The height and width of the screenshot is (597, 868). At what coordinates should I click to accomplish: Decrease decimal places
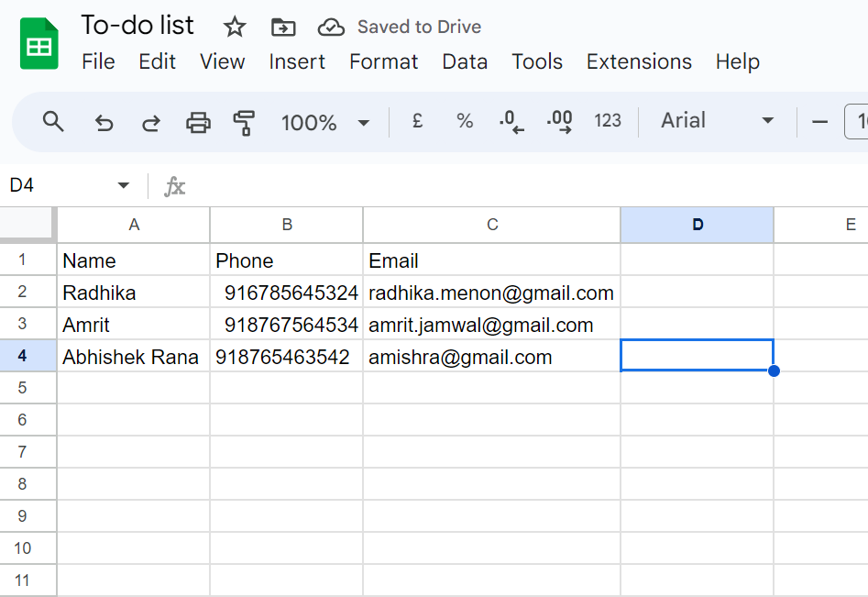click(511, 121)
